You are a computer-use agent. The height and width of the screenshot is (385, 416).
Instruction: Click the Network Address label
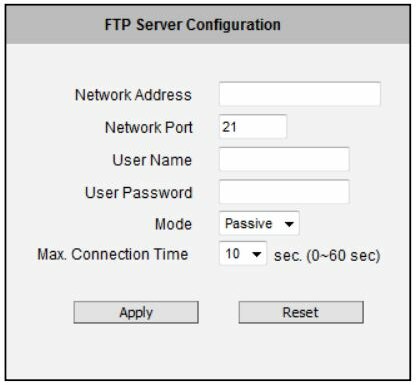133,95
